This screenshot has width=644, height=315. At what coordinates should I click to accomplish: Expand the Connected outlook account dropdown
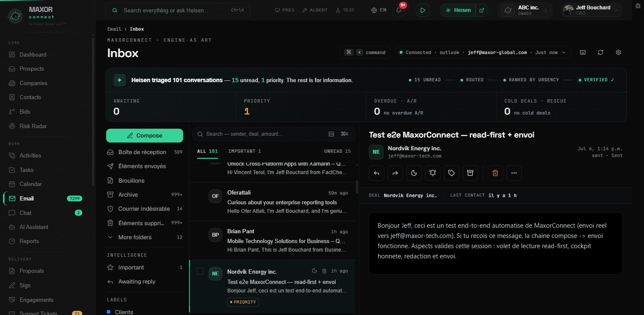point(483,52)
